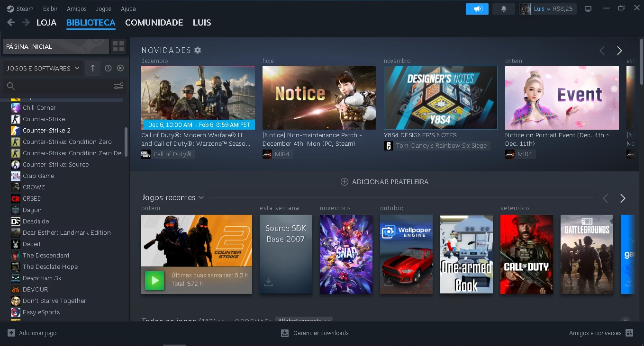Open the Source SDK Base 2007 tile
The height and width of the screenshot is (346, 644).
286,254
